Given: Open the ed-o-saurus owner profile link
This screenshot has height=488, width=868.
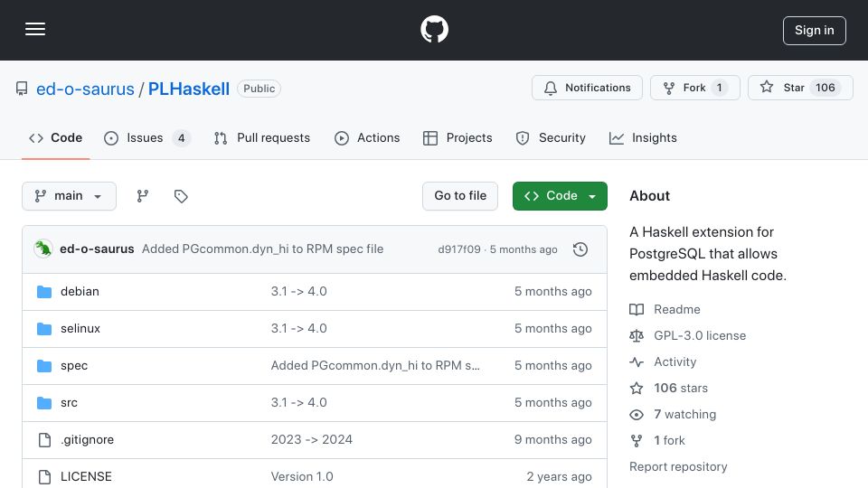Looking at the screenshot, I should coord(85,89).
